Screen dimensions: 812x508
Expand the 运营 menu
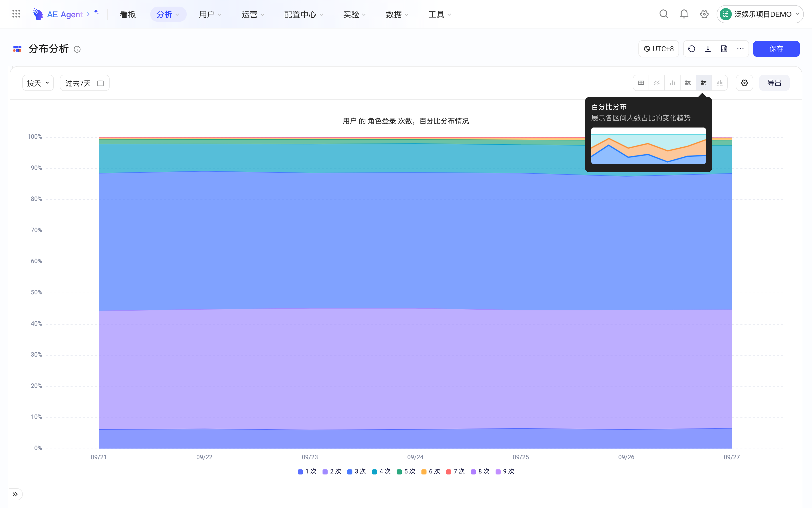(x=253, y=14)
